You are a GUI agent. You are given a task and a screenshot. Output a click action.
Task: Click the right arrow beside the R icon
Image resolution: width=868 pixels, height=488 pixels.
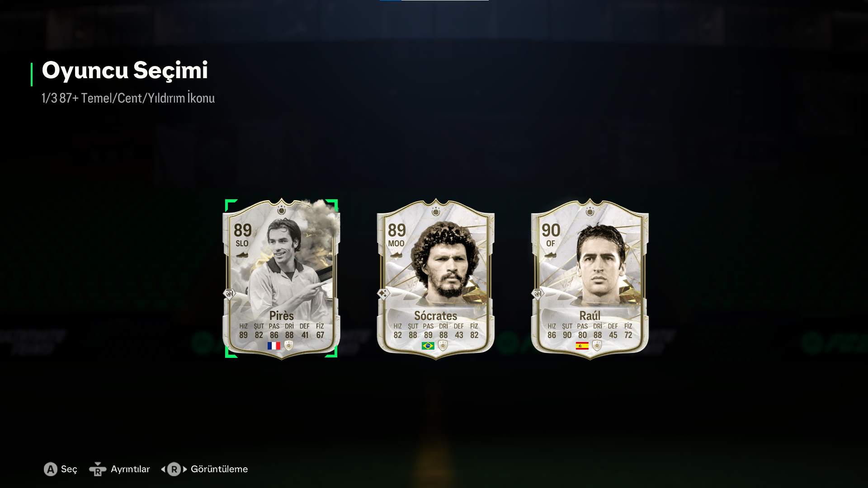coord(185,469)
